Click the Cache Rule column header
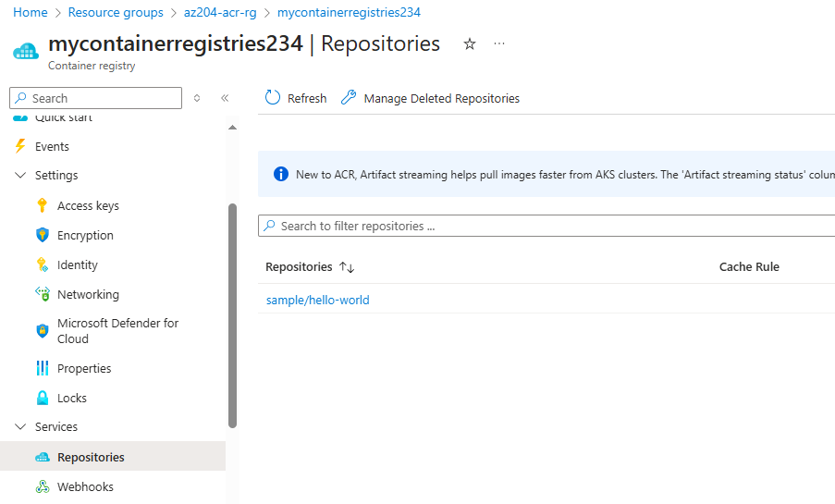 [x=749, y=267]
